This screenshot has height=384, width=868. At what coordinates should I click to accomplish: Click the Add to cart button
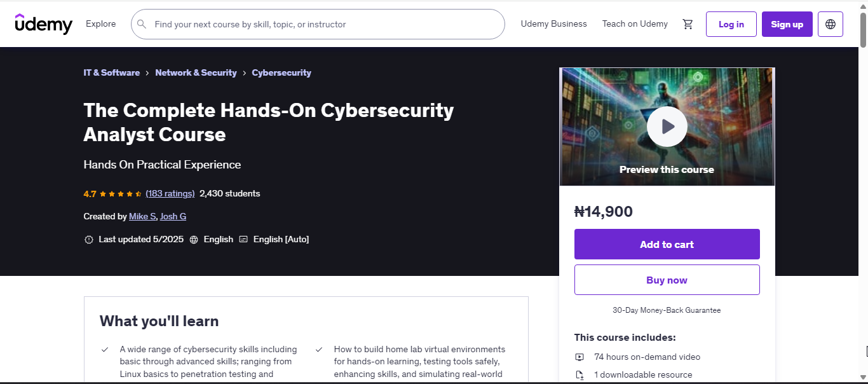coord(667,244)
